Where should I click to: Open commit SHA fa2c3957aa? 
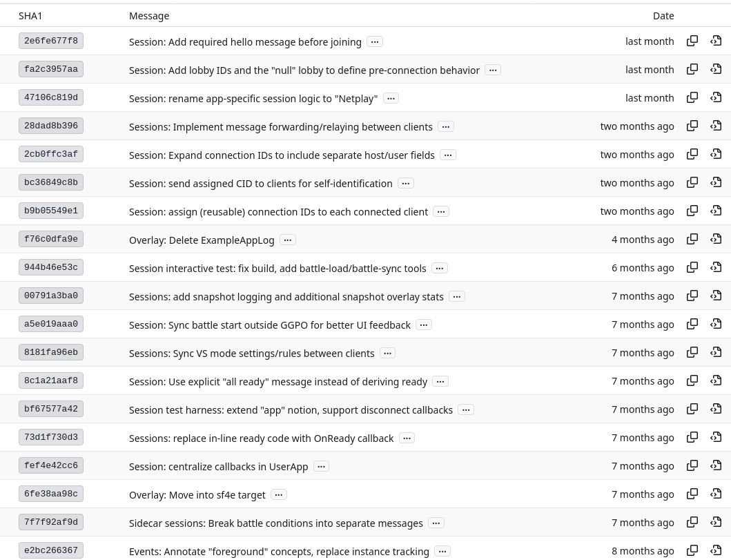[51, 69]
